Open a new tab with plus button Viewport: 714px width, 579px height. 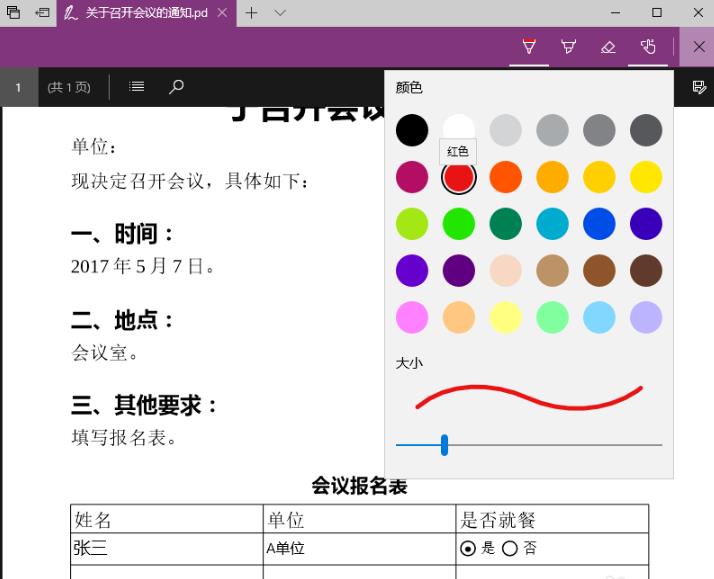pos(252,13)
